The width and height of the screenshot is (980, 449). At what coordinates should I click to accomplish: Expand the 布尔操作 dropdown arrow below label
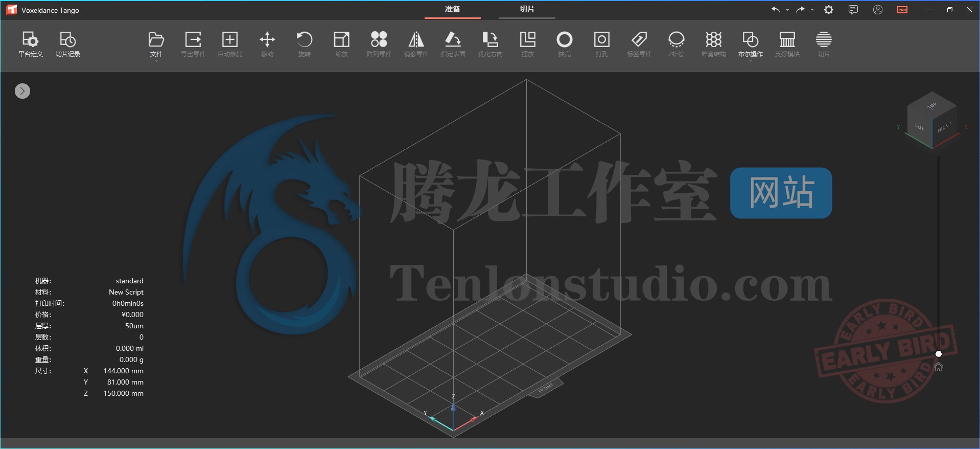point(751,61)
